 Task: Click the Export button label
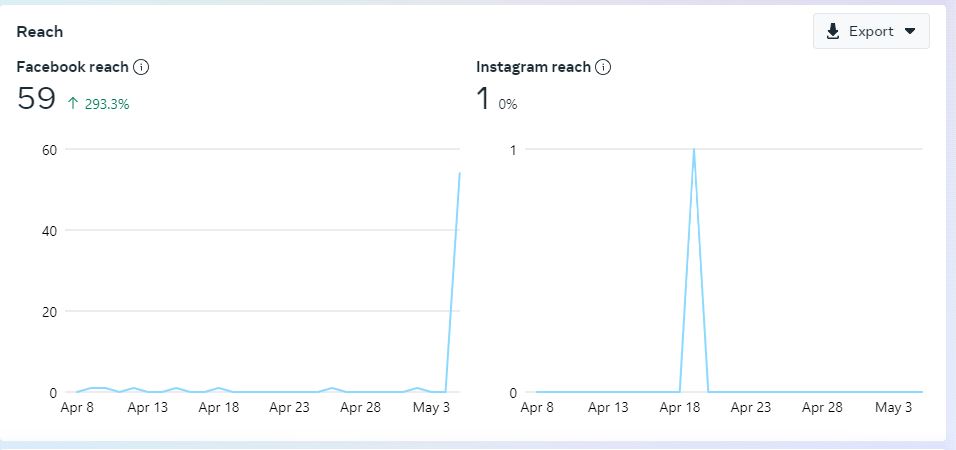point(871,31)
